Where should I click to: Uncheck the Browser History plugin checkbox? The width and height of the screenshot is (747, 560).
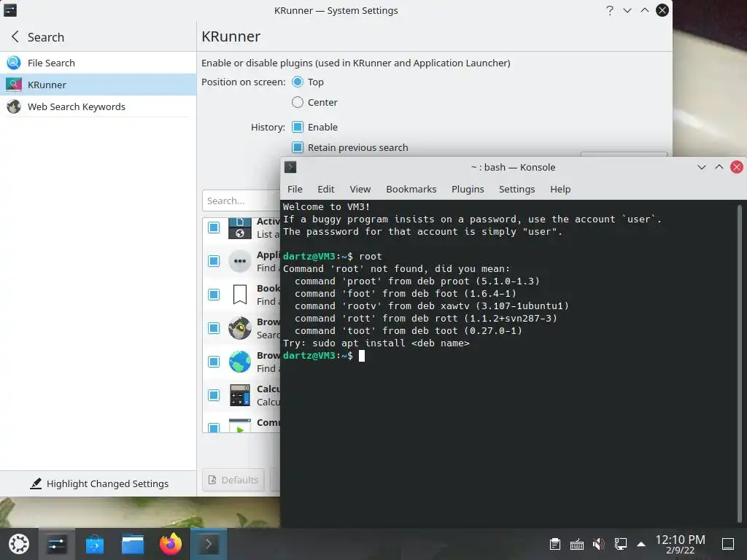pos(214,328)
